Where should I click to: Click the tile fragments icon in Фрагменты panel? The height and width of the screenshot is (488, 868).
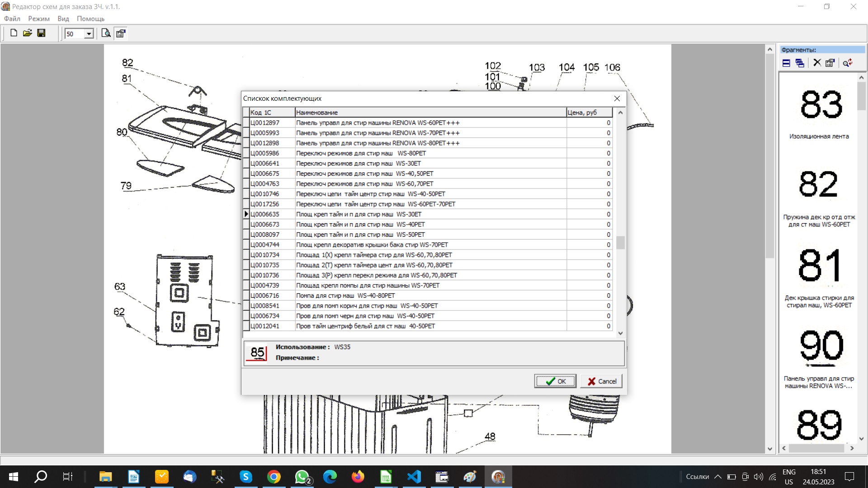[x=786, y=63]
